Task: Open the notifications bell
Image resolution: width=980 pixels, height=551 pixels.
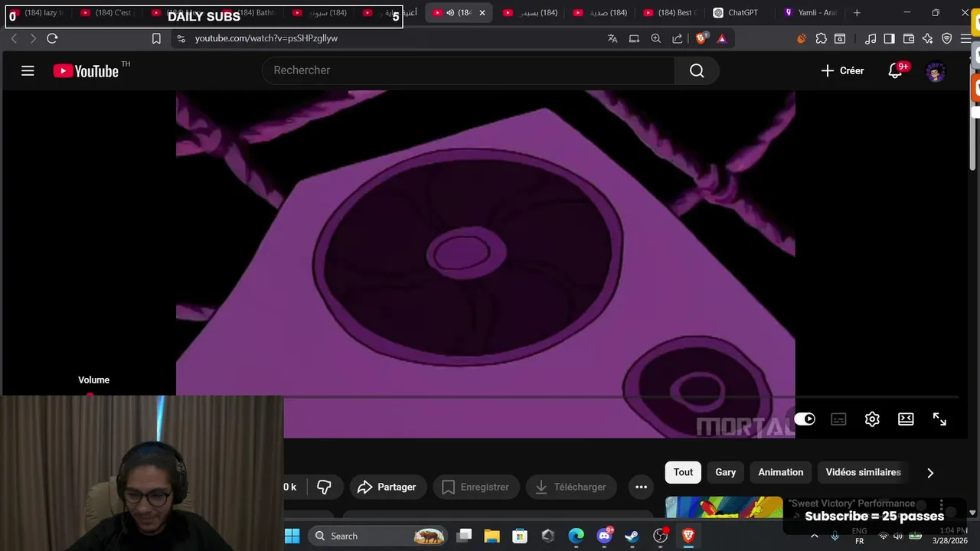Action: (894, 71)
